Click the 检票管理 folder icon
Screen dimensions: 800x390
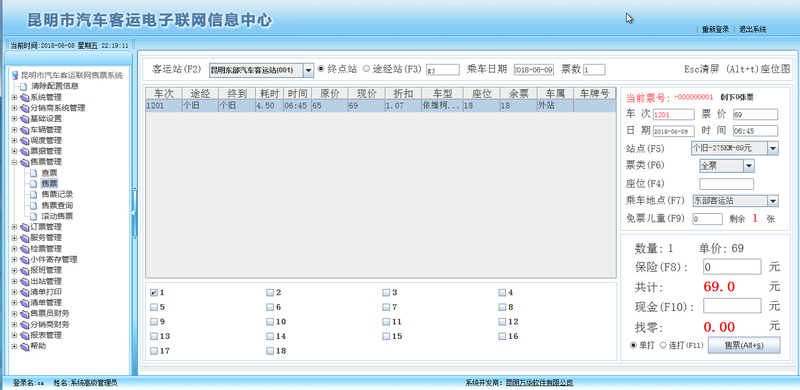click(x=24, y=249)
